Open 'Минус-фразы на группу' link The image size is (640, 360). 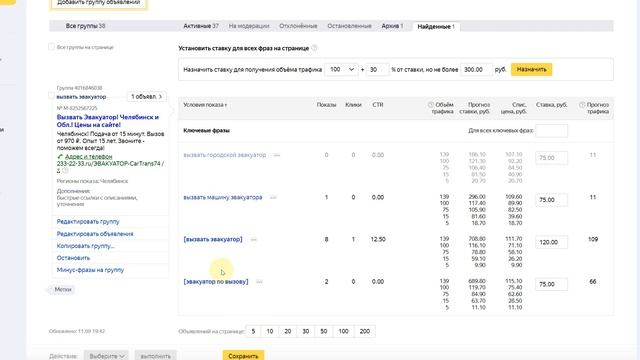[90, 270]
